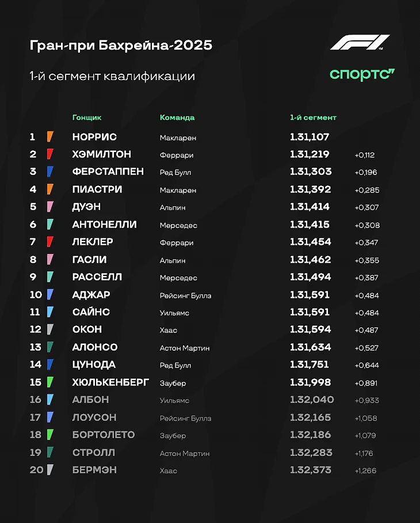Click the light blue Williams flag beside Сайнс
Viewport: 420px width, 523px height.
click(50, 312)
